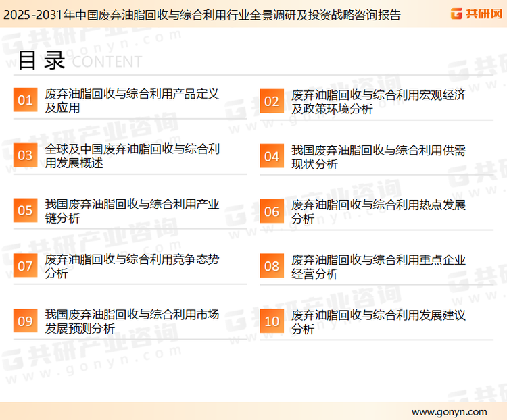The width and height of the screenshot is (507, 420).
Task: Open chapter 我国废弃油脂回收与综合利用产业链分析
Action: (132, 211)
